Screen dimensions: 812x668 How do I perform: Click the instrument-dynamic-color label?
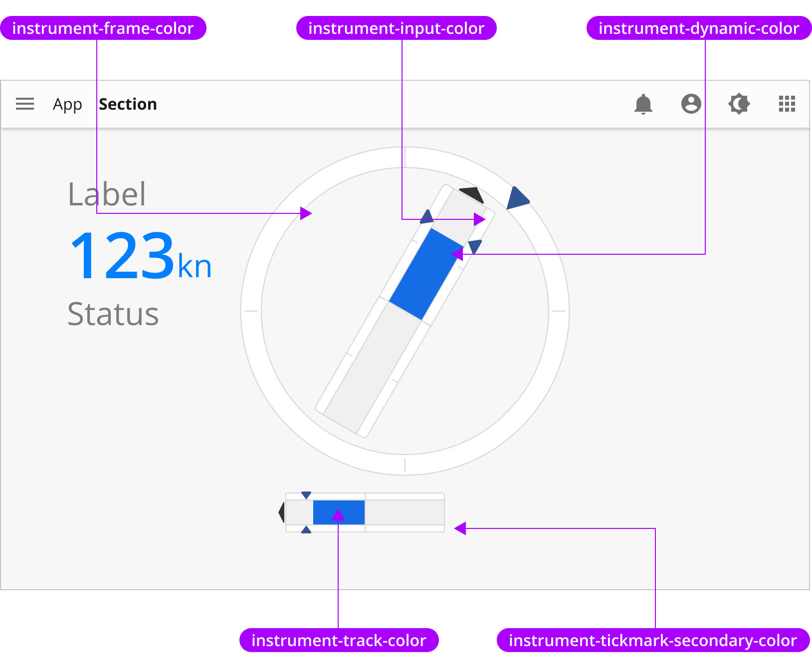[x=699, y=28]
